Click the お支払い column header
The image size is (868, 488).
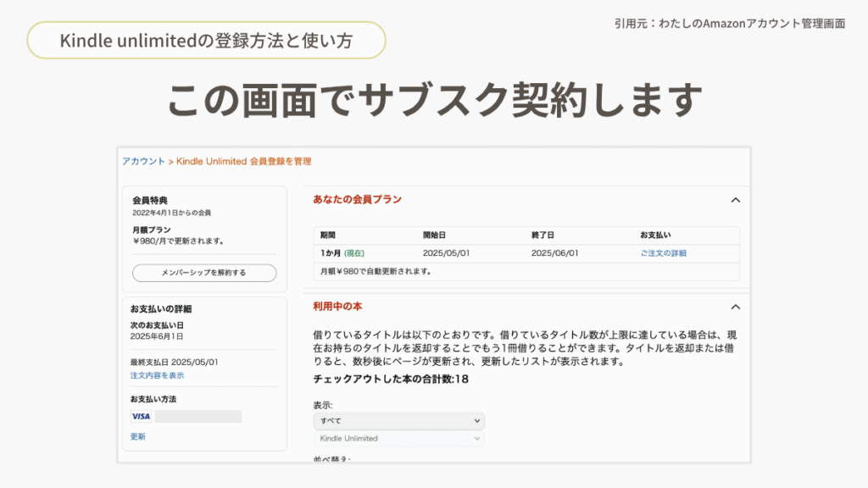(655, 236)
